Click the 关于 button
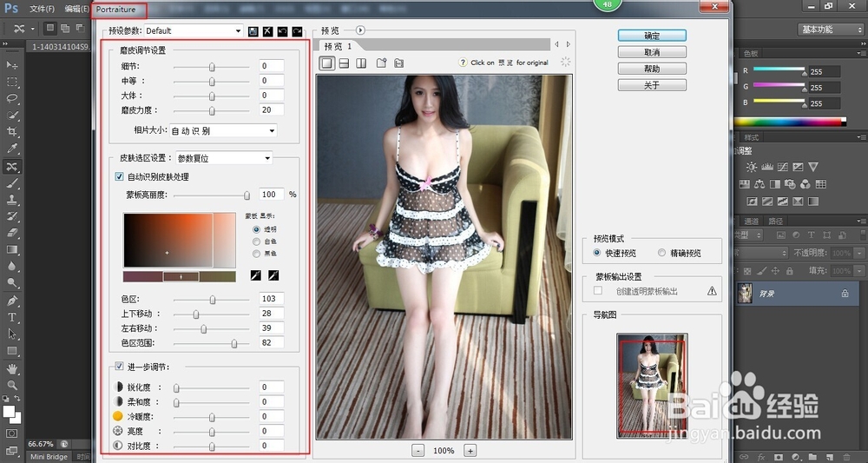This screenshot has width=868, height=463. pyautogui.click(x=652, y=85)
